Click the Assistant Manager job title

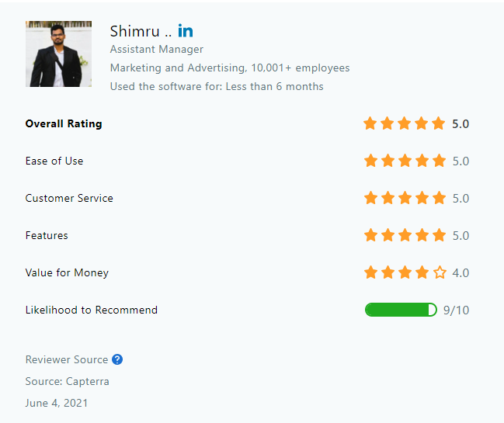pyautogui.click(x=156, y=50)
